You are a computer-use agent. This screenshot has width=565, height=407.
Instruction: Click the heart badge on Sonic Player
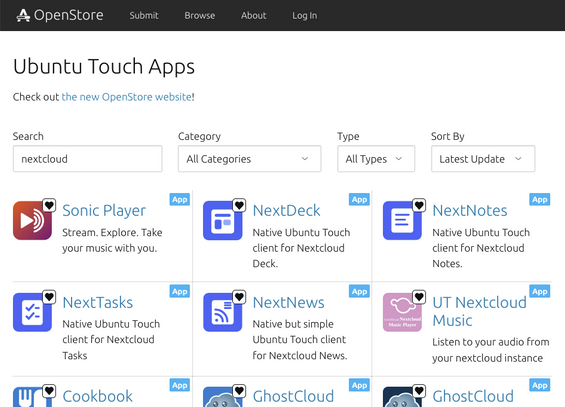tap(49, 205)
